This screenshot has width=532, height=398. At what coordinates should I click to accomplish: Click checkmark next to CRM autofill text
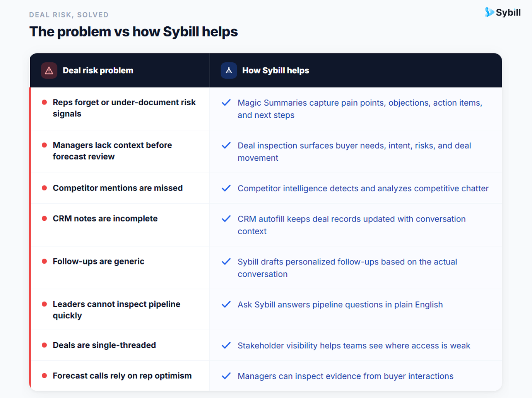coord(226,219)
